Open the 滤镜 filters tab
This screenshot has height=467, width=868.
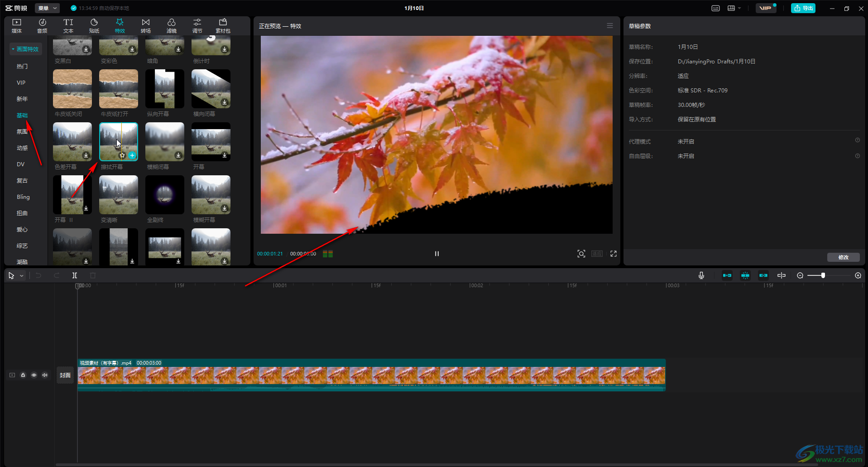tap(172, 26)
